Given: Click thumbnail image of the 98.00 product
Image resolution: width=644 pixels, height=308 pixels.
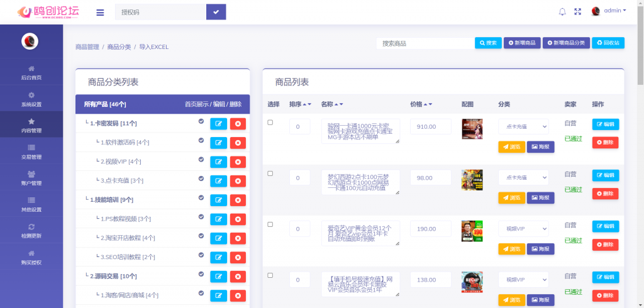Looking at the screenshot, I should click(472, 180).
